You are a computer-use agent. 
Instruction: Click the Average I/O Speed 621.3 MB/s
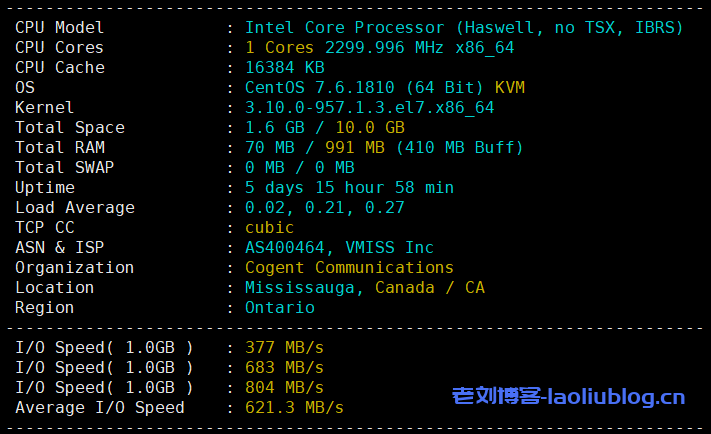[294, 407]
